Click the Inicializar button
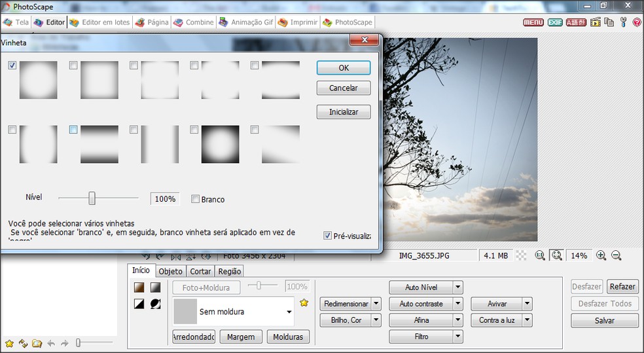Screen dimensions: 644x353 (x=344, y=112)
